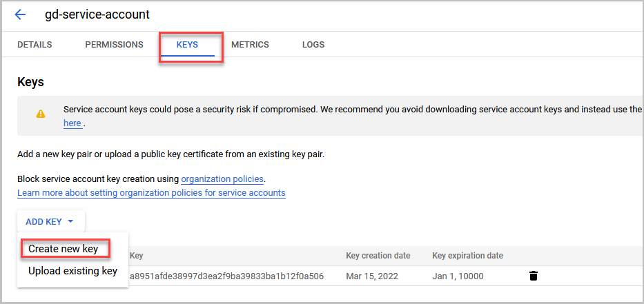This screenshot has width=644, height=304.
Task: Switch to the DETAILS tab
Action: (35, 45)
